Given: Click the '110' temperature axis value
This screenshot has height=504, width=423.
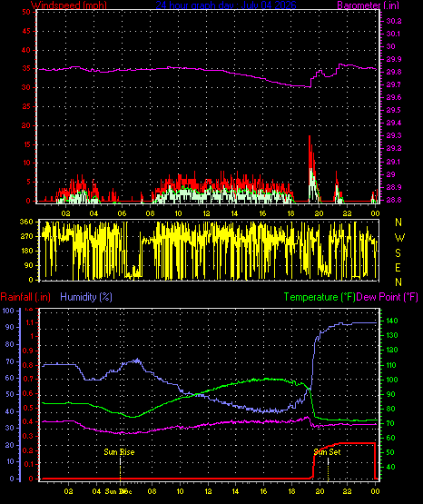Looking at the screenshot, I should point(391,365).
